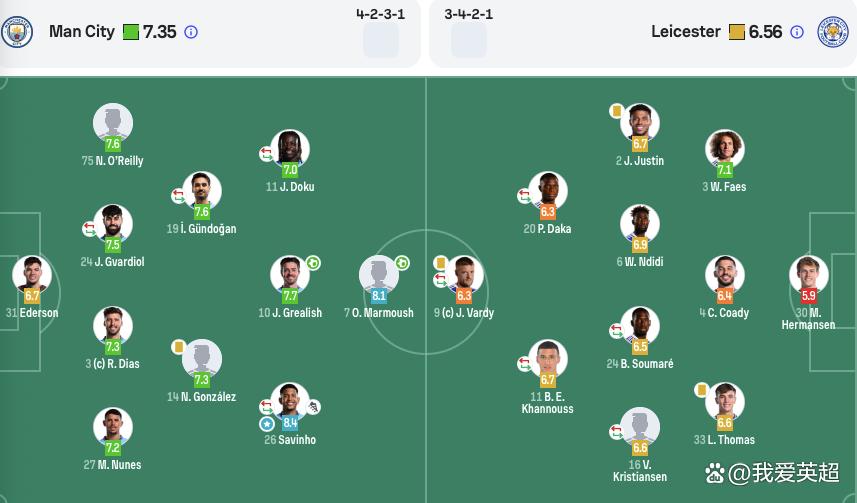Click the assist boot icon on Savinho
The image size is (857, 503).
coord(313,407)
